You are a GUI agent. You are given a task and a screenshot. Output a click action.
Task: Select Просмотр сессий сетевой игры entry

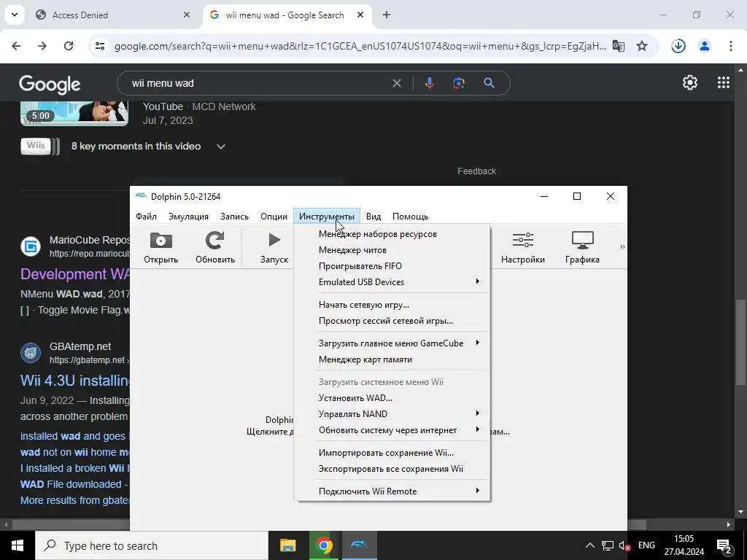pyautogui.click(x=392, y=321)
